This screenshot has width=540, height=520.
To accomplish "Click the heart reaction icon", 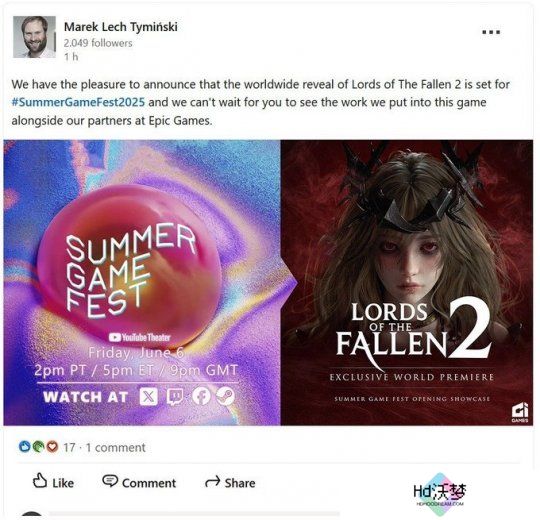I will click(x=52, y=447).
